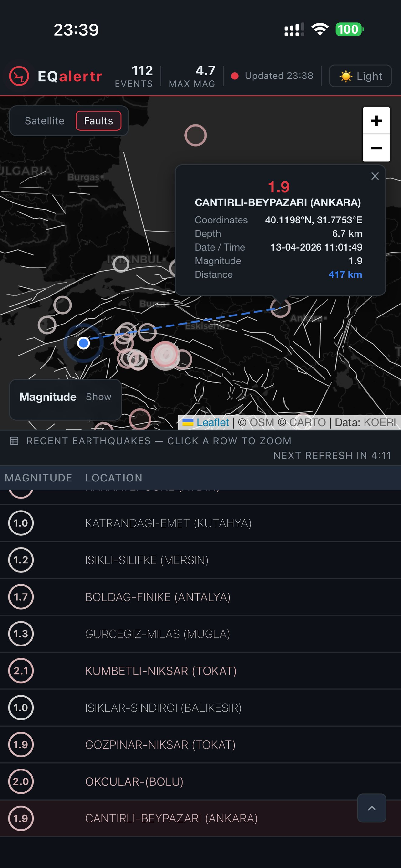
Task: Click the 417 km distance value
Action: [x=345, y=274]
